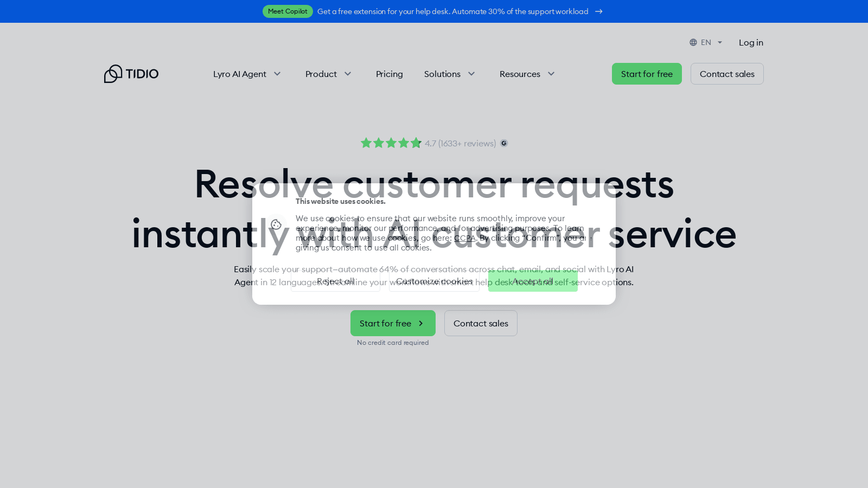Click the globe language icon
Screen dimensions: 868x488
pos(693,42)
